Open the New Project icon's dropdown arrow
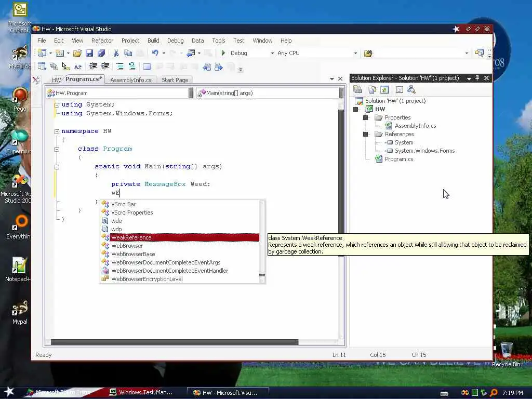This screenshot has height=399, width=532. click(x=50, y=54)
